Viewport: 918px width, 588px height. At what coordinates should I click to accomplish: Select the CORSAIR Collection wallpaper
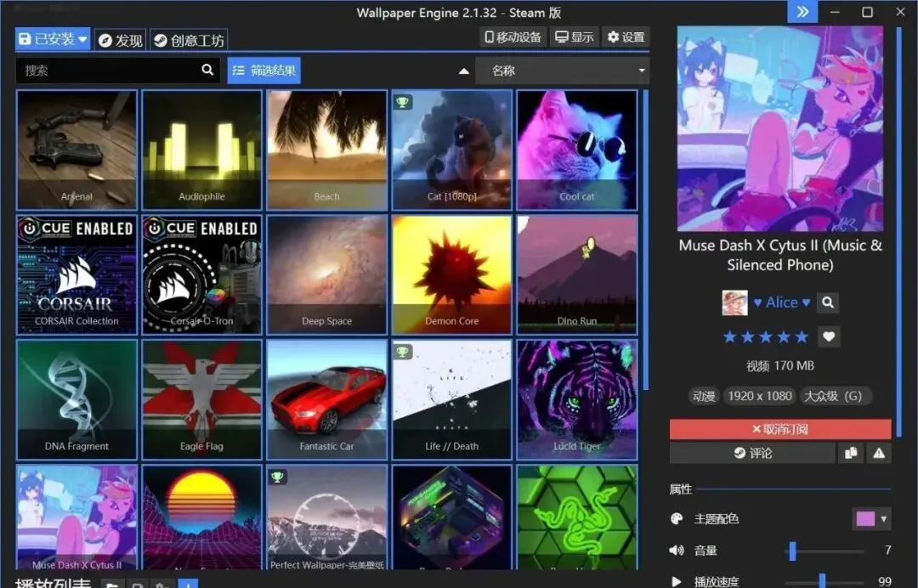[76, 274]
